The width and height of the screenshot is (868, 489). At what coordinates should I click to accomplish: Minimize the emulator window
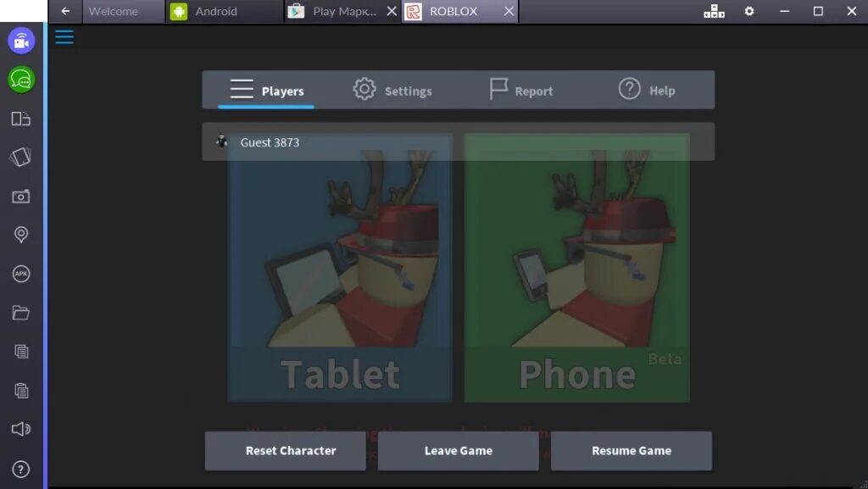point(784,11)
